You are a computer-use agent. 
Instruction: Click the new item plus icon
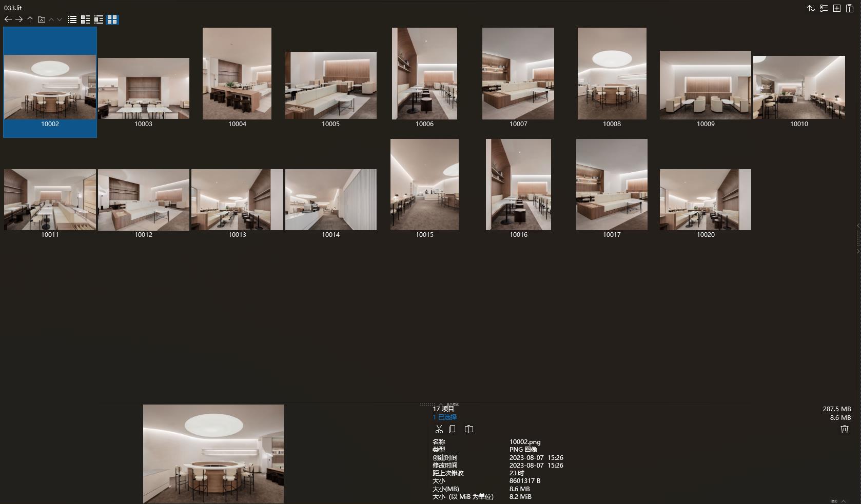coord(837,8)
